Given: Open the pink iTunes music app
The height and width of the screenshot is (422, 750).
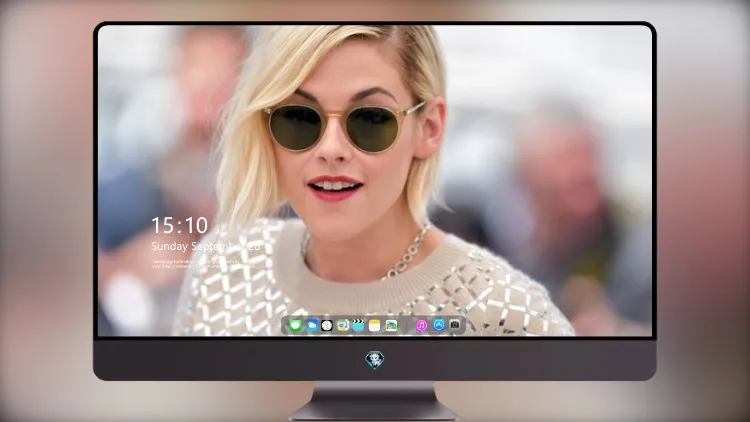Looking at the screenshot, I should [421, 326].
